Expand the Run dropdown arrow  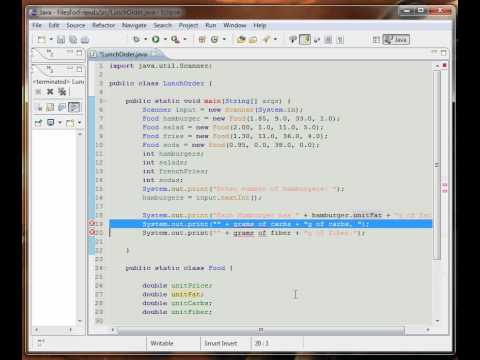pyautogui.click(x=165, y=40)
